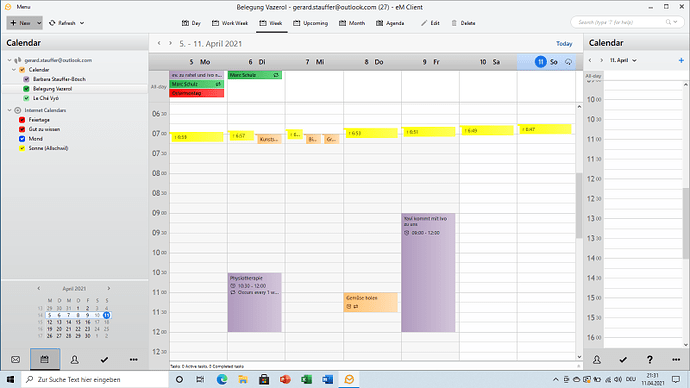Collapse the Internet Calendars tree section
690x388 pixels.
tap(9, 110)
